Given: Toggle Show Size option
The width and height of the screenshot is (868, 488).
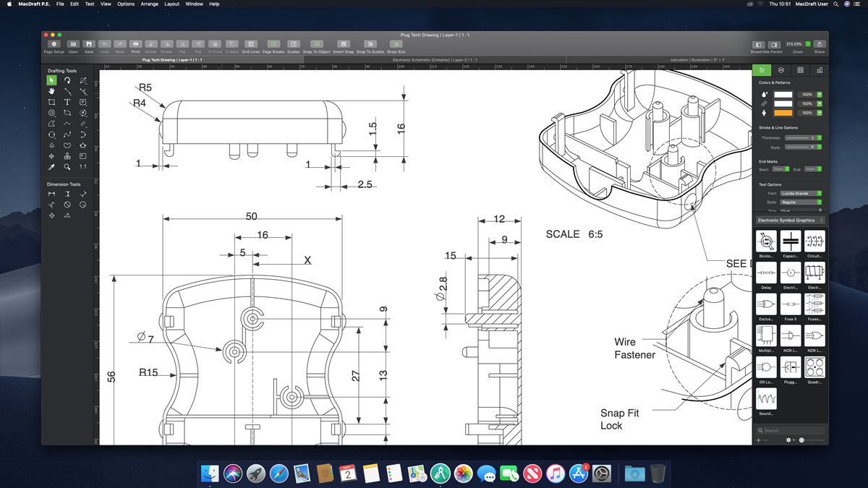Looking at the screenshot, I should [396, 45].
